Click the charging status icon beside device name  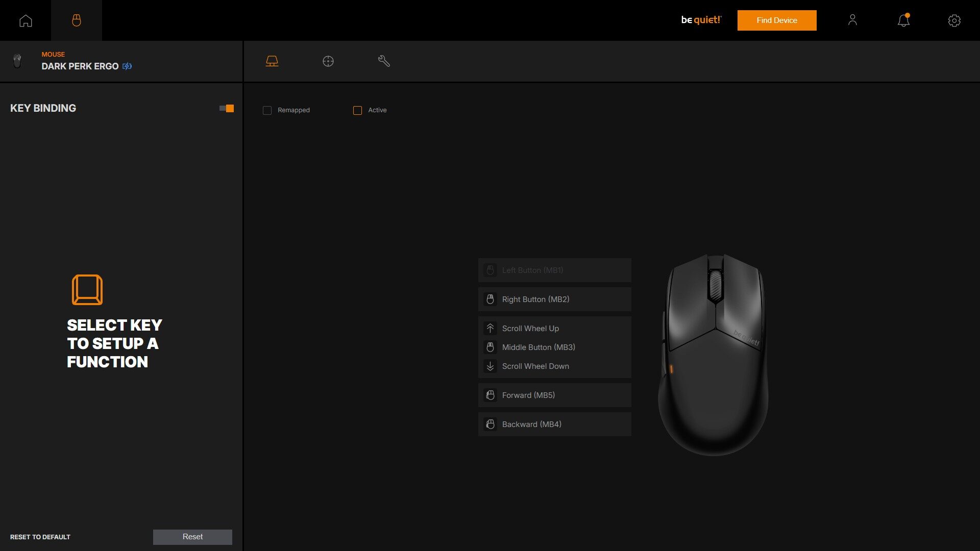(127, 66)
